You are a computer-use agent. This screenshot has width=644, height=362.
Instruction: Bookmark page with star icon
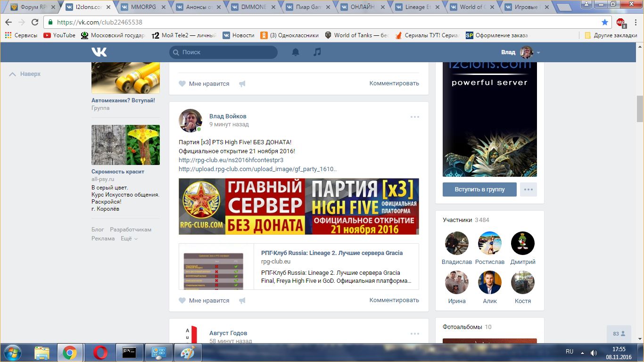[605, 22]
